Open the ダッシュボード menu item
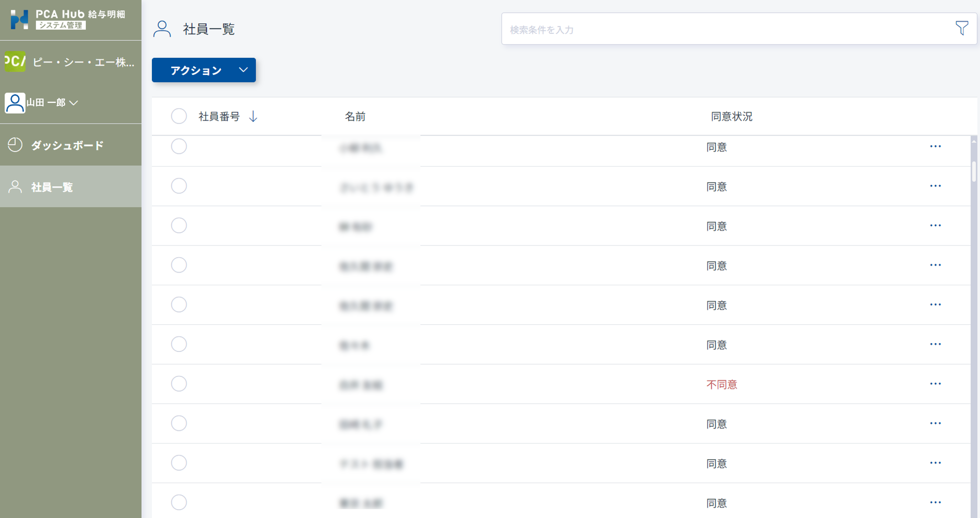980x518 pixels. pyautogui.click(x=71, y=145)
